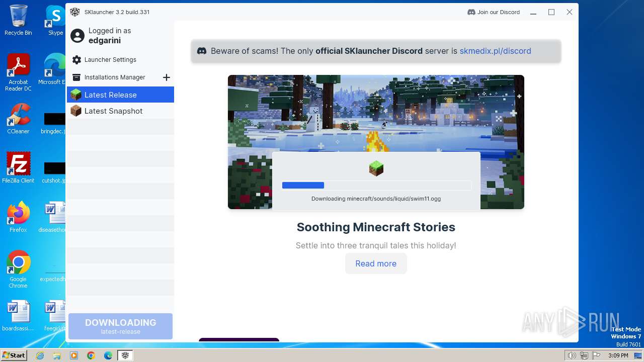Open skmedix.pl/discord link
Image resolution: width=644 pixels, height=362 pixels.
(495, 51)
